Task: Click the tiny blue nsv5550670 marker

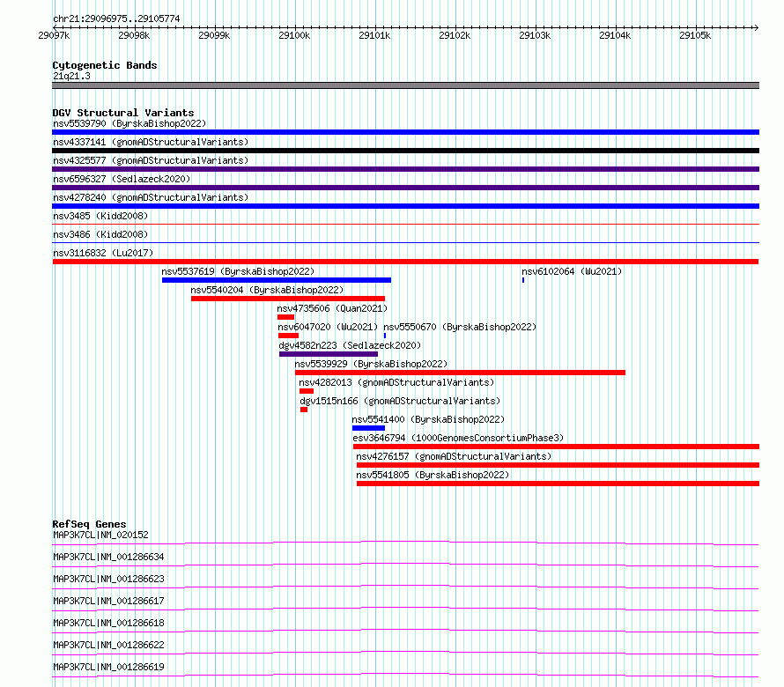Action: (384, 336)
